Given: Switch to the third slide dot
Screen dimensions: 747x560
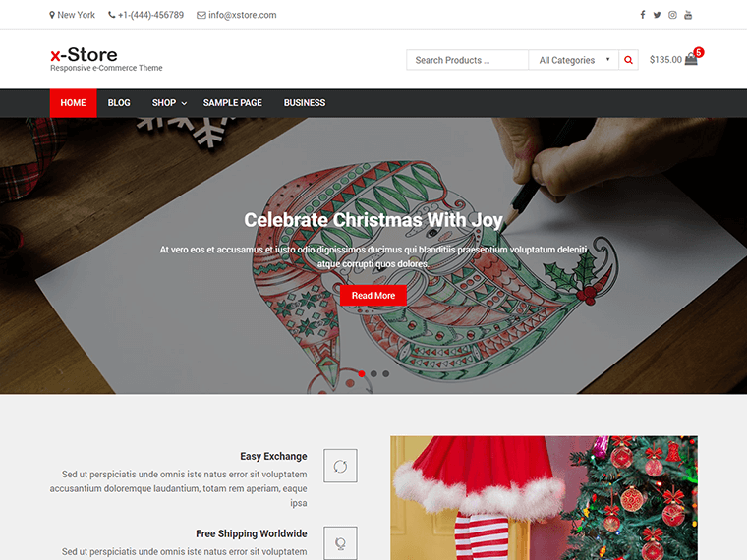Looking at the screenshot, I should pos(386,373).
